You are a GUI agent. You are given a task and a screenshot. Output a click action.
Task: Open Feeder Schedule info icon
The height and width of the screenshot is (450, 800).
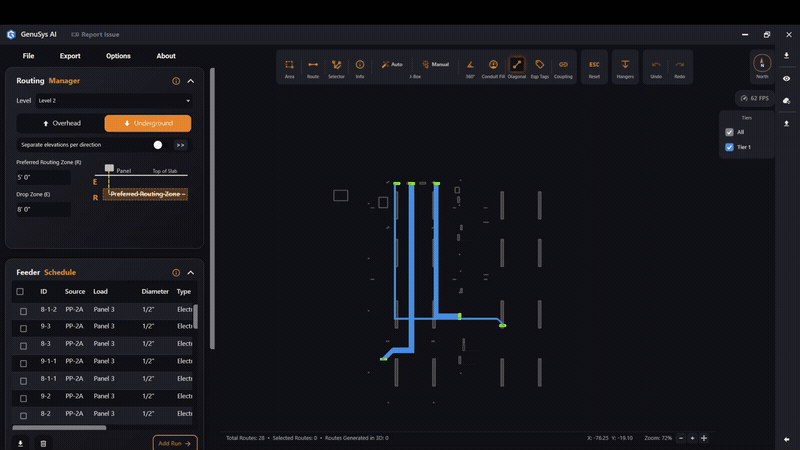(x=176, y=273)
